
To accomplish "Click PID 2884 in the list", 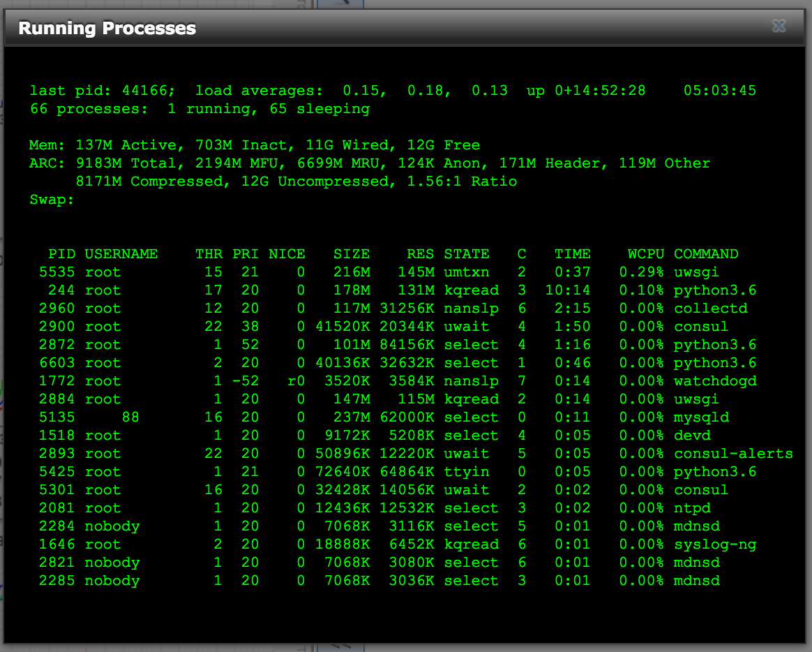I will (x=57, y=399).
